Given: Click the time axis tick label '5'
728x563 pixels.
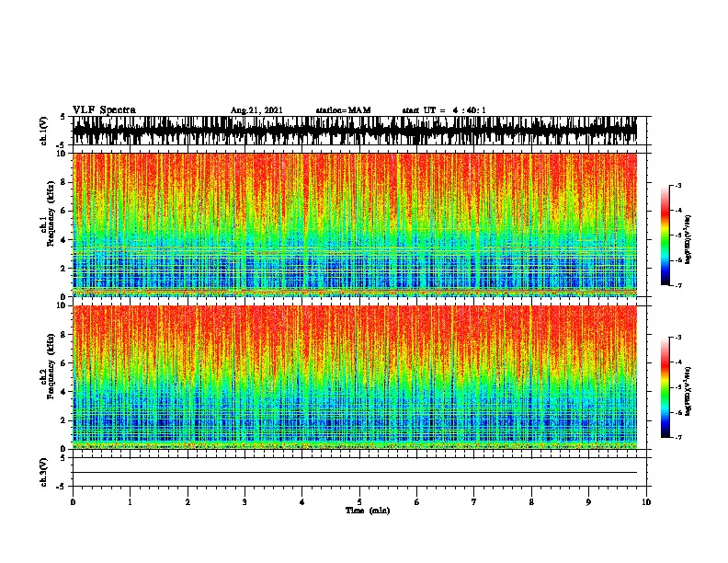Looking at the screenshot, I should (359, 501).
